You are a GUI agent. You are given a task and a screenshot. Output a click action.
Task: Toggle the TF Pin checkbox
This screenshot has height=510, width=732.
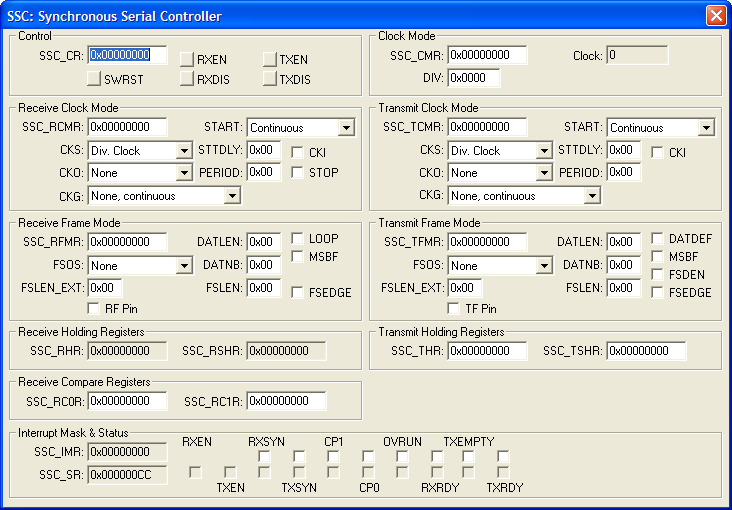coord(453,308)
